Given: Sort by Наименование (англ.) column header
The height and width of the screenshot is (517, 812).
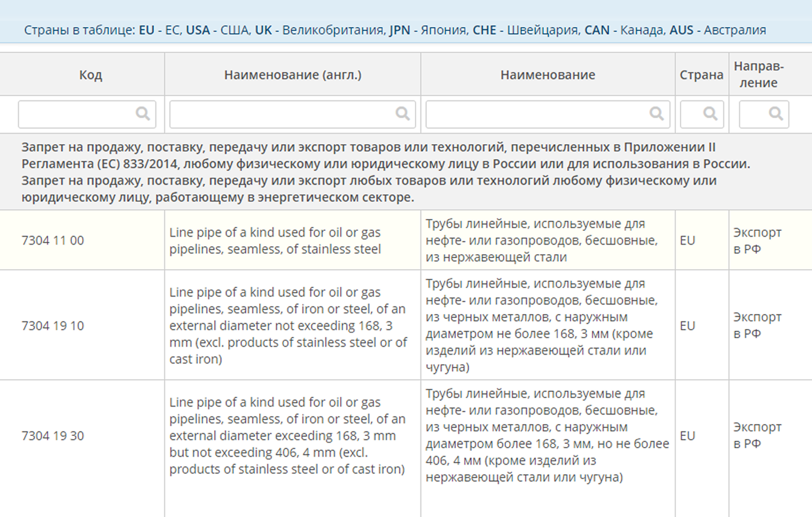Looking at the screenshot, I should coord(293,75).
